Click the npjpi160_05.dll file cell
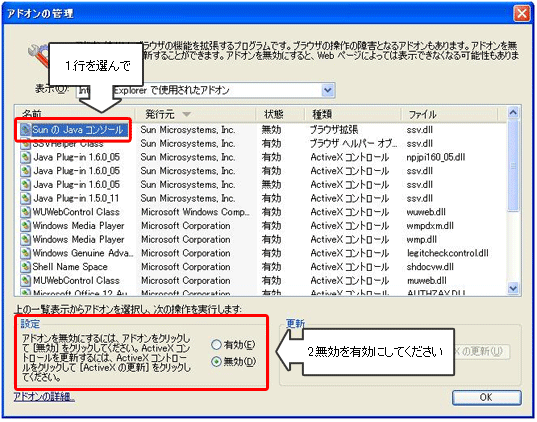The width and height of the screenshot is (537, 422). [436, 157]
